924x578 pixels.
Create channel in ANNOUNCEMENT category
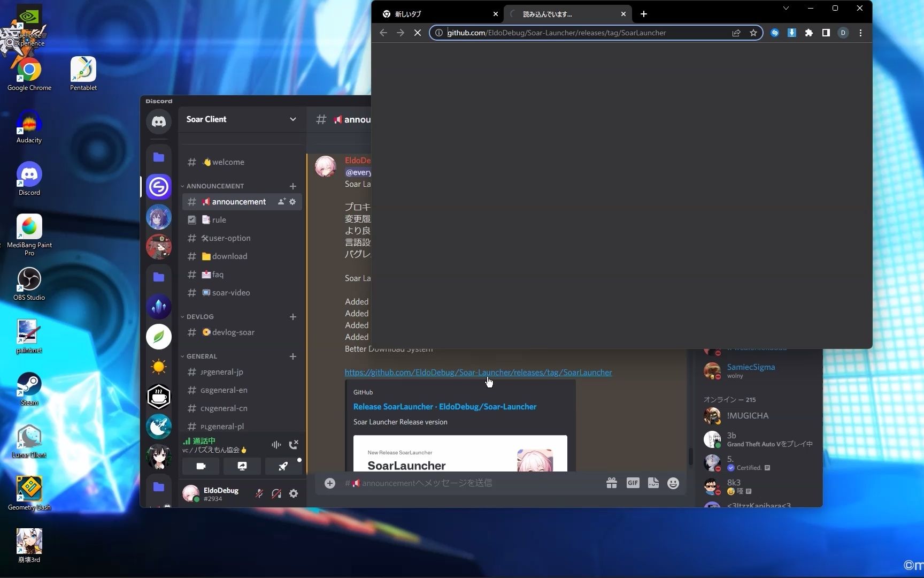(x=292, y=186)
